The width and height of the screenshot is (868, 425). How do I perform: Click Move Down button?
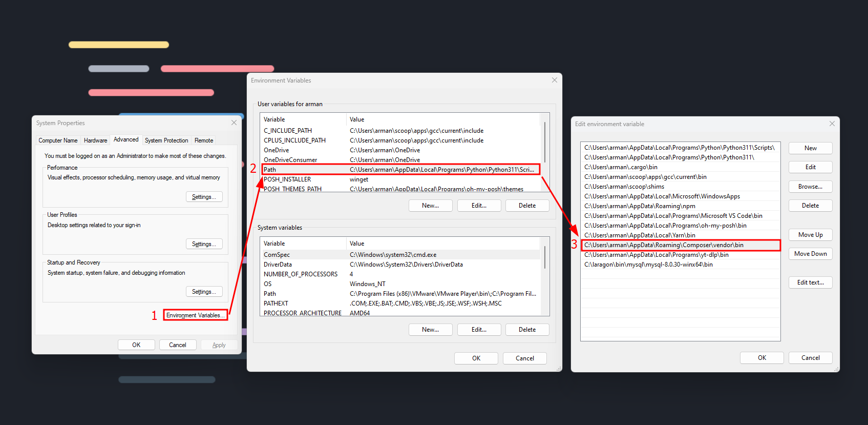pos(810,254)
